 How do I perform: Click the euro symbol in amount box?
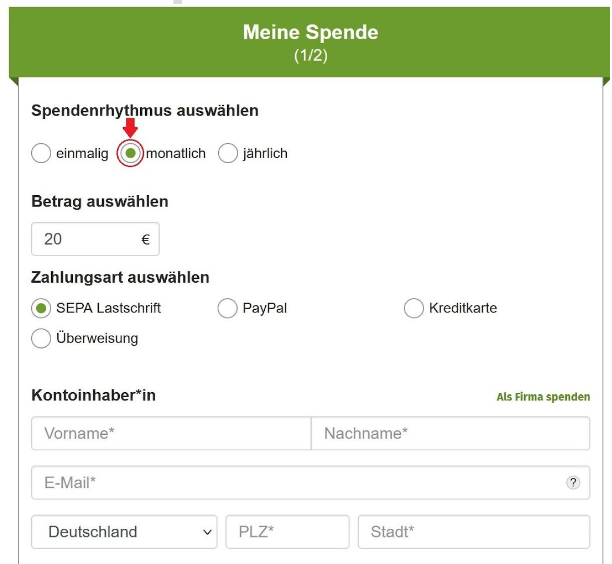146,239
